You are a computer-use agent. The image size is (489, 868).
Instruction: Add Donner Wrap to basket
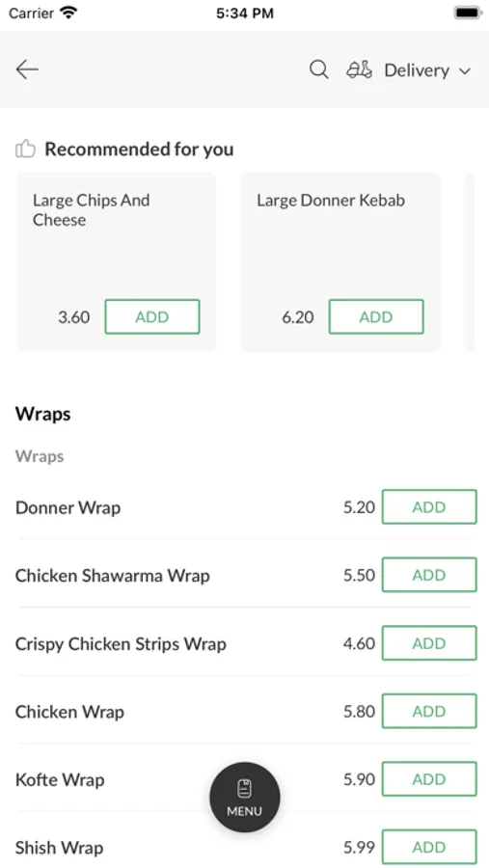[x=429, y=506]
